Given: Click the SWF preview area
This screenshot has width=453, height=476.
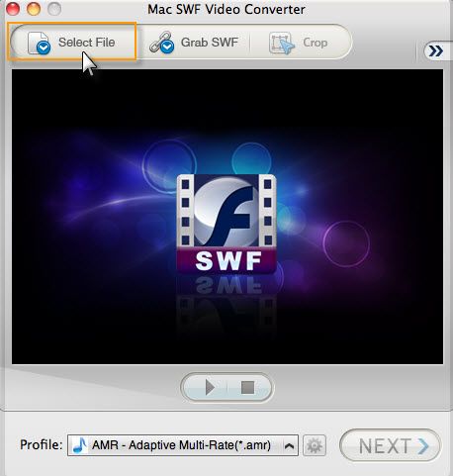Looking at the screenshot, I should pos(227,217).
